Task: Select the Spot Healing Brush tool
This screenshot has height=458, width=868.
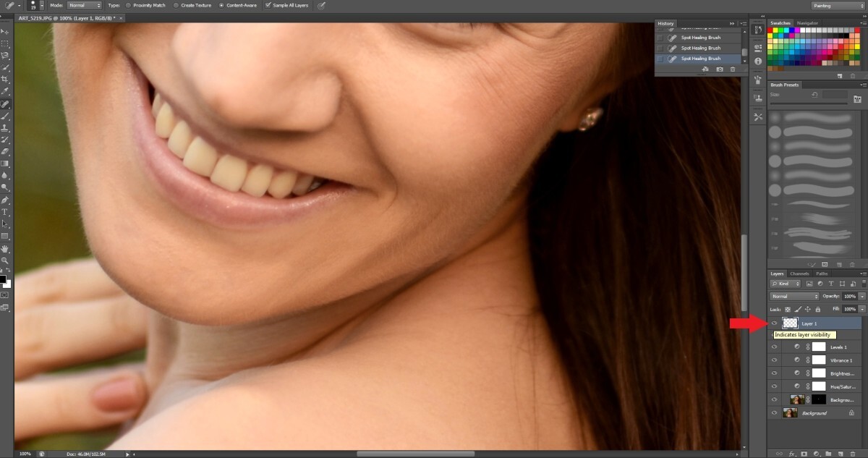Action: [4, 103]
